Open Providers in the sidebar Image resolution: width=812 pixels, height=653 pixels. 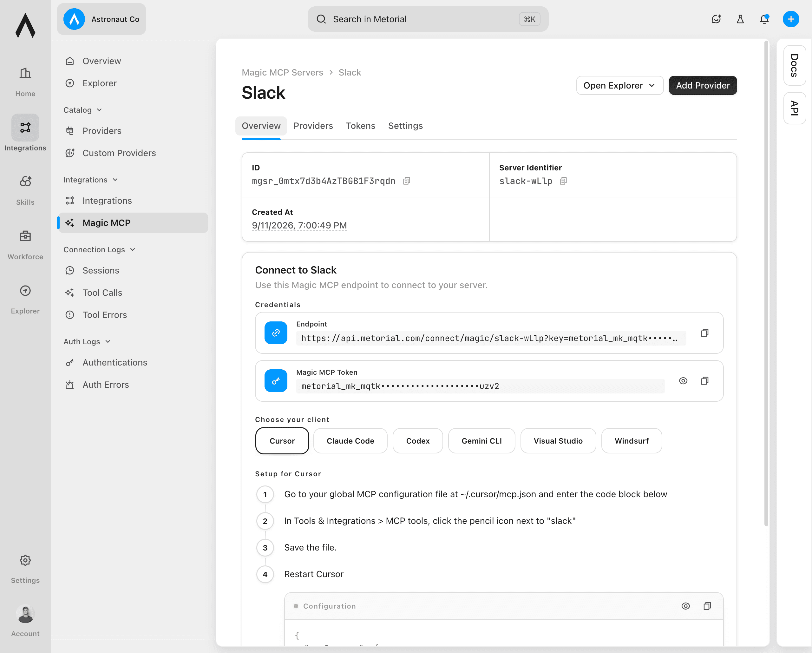point(133,131)
